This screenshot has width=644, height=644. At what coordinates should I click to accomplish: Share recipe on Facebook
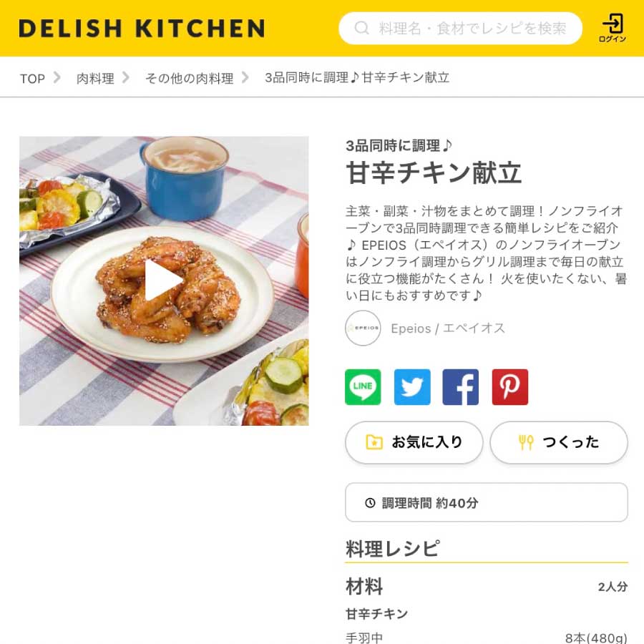pyautogui.click(x=460, y=387)
